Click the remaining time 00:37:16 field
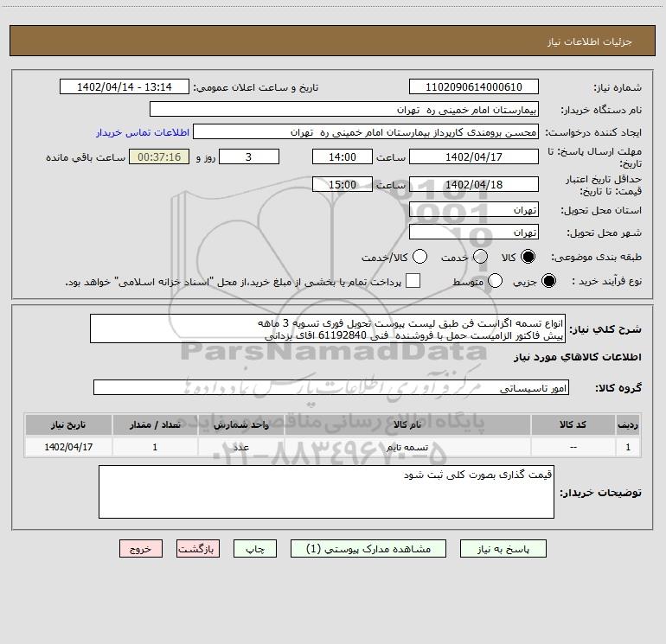 point(159,156)
